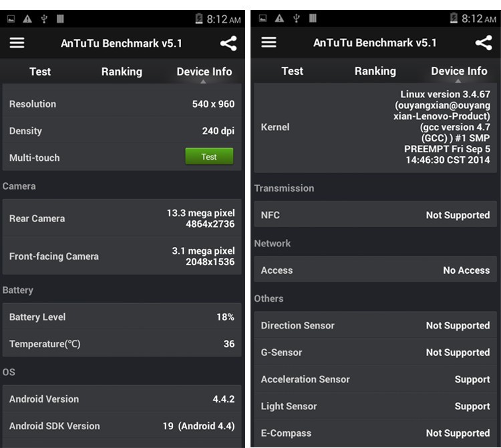Tap USB icon in left status bar
501x448 pixels.
pyautogui.click(x=44, y=19)
